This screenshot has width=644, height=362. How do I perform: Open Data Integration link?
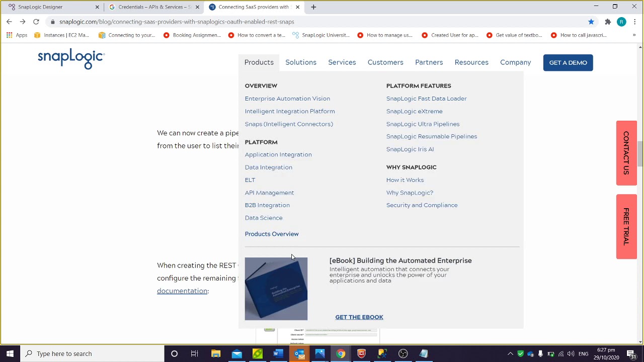(269, 167)
